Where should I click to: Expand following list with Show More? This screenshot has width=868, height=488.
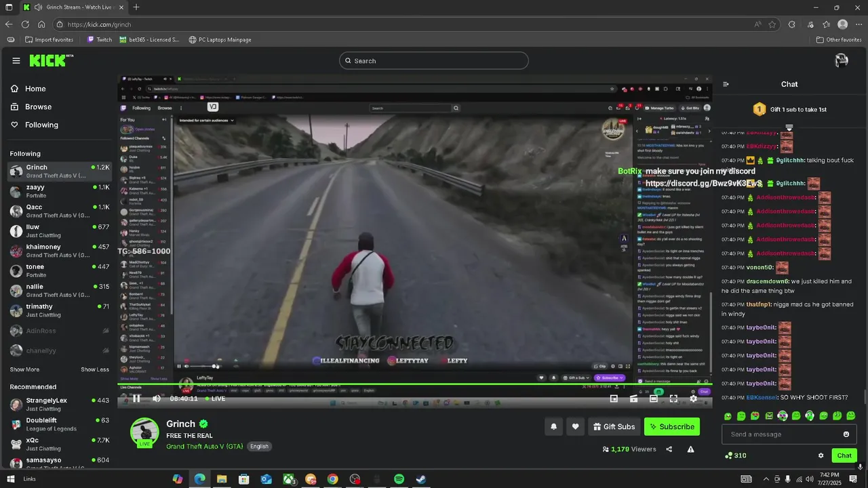(24, 369)
